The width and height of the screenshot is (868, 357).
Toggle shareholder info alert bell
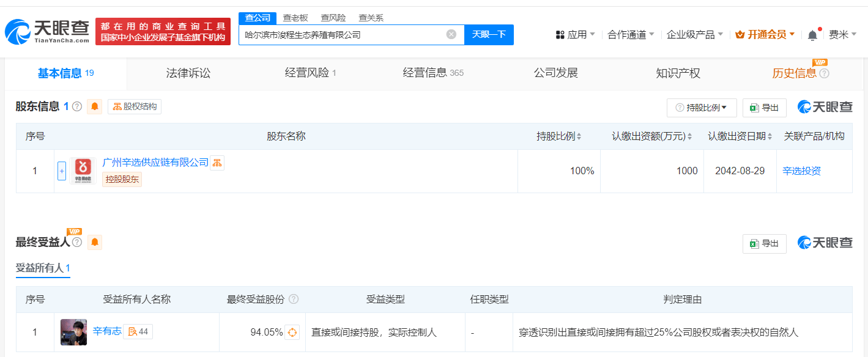point(95,106)
